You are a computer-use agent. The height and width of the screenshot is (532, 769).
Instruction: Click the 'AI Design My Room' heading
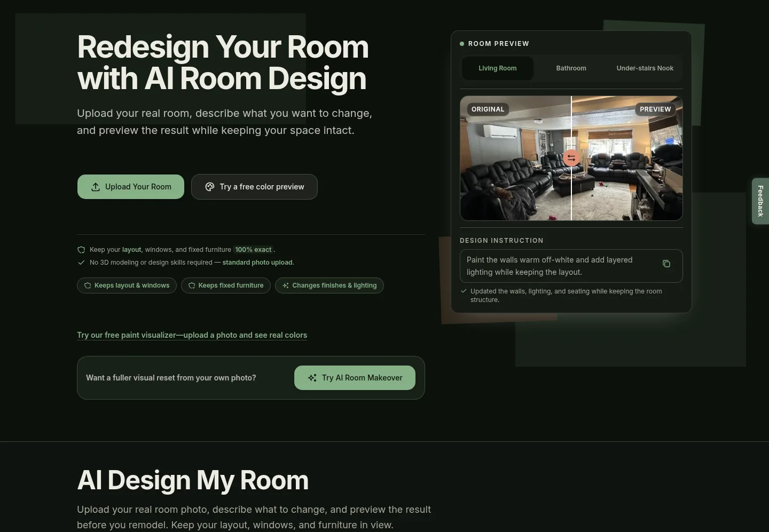pos(193,480)
